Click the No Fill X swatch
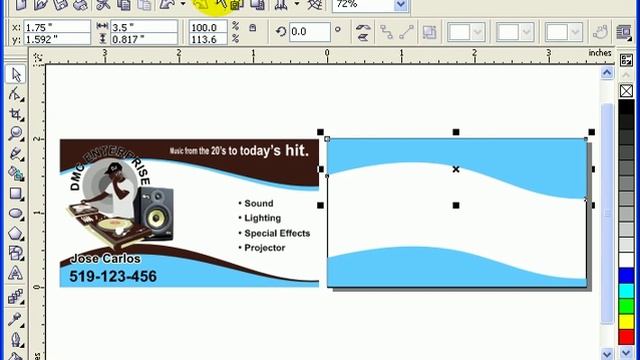This screenshot has height=360, width=640. [626, 91]
